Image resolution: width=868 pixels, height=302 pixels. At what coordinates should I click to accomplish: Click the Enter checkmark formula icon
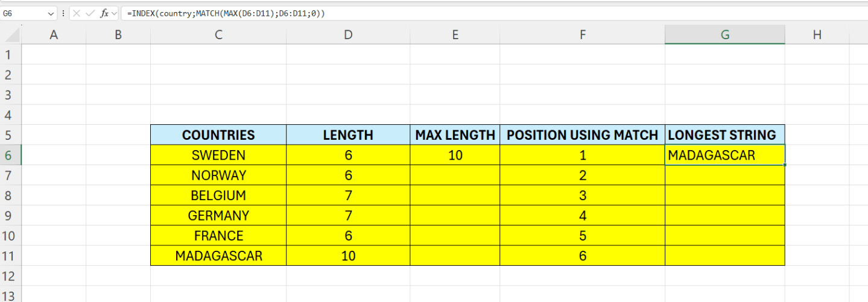(x=90, y=13)
